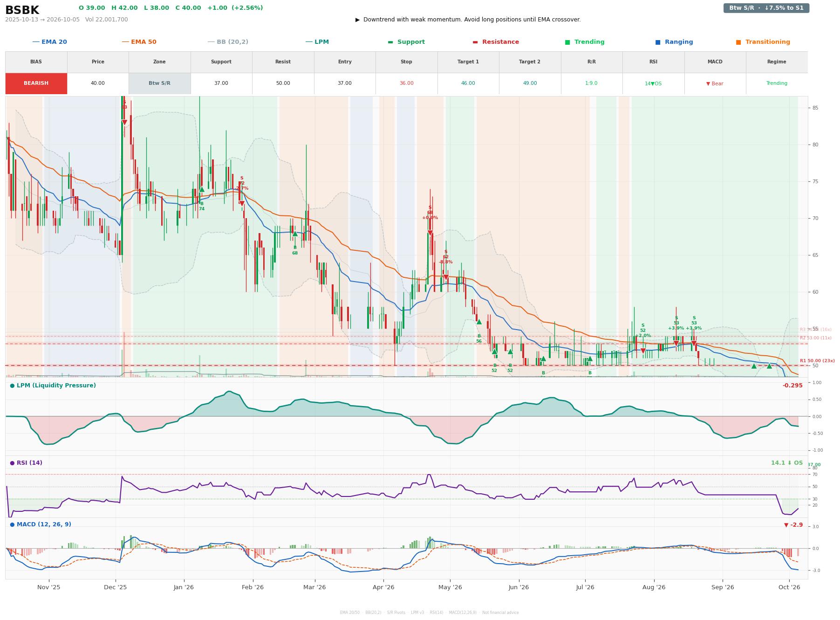
Task: Select the BSBK ticker symbol
Action: [22, 10]
